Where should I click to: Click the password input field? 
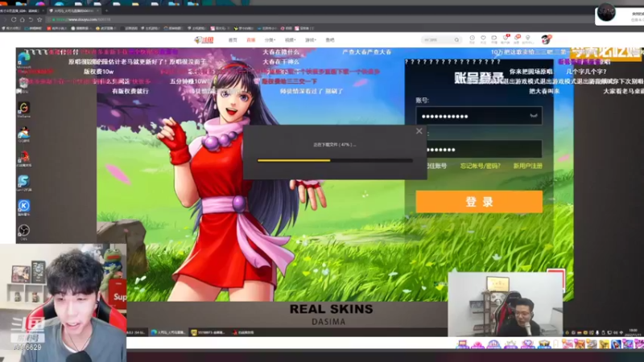pyautogui.click(x=485, y=149)
